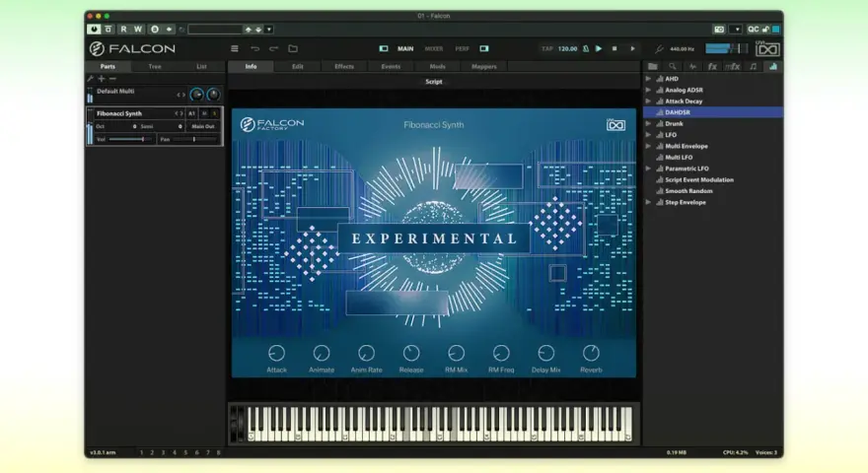Select the Mappers tab
This screenshot has height=473, width=868.
coord(484,66)
